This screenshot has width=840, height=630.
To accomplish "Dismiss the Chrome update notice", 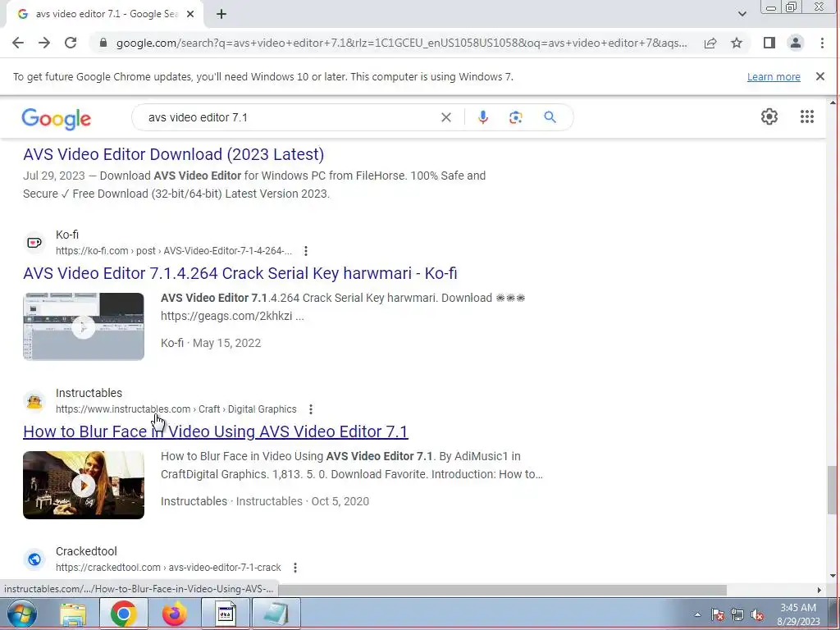I will pyautogui.click(x=819, y=76).
